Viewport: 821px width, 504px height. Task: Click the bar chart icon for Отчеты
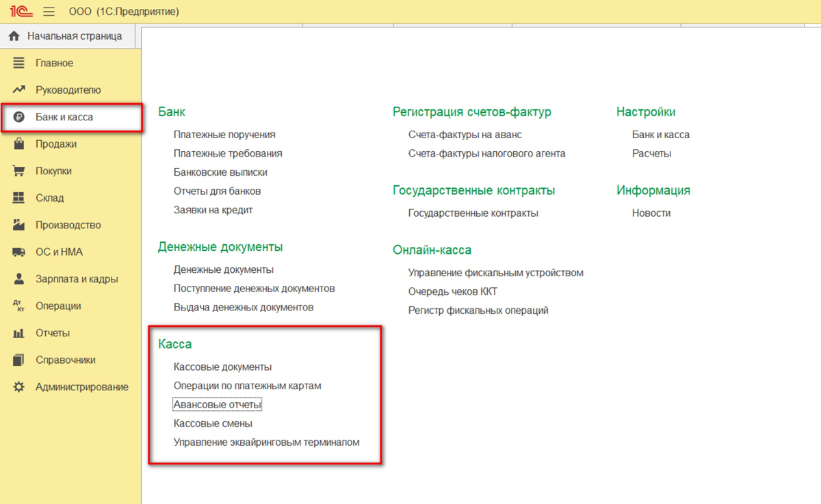tap(19, 333)
